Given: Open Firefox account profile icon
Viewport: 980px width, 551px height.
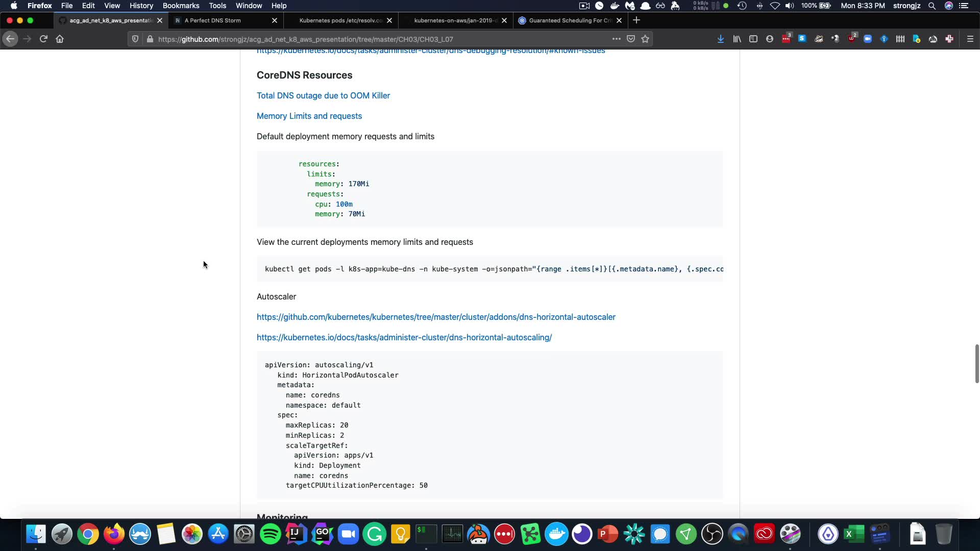Looking at the screenshot, I should [x=769, y=39].
